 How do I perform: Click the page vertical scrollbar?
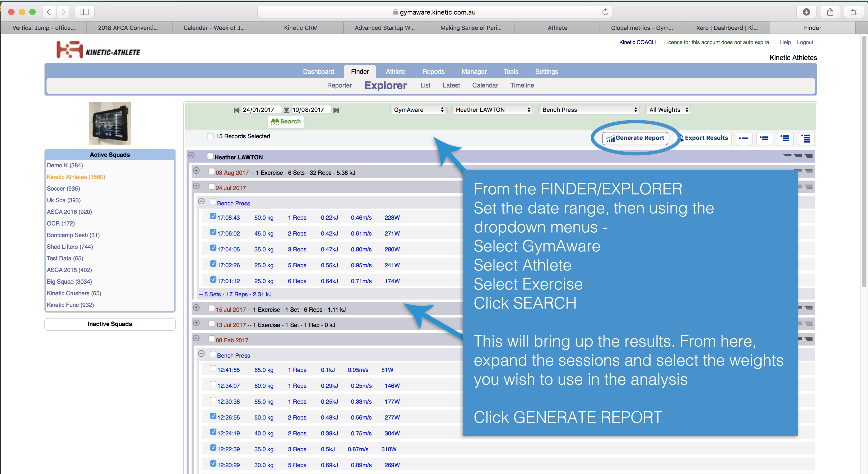(864, 161)
